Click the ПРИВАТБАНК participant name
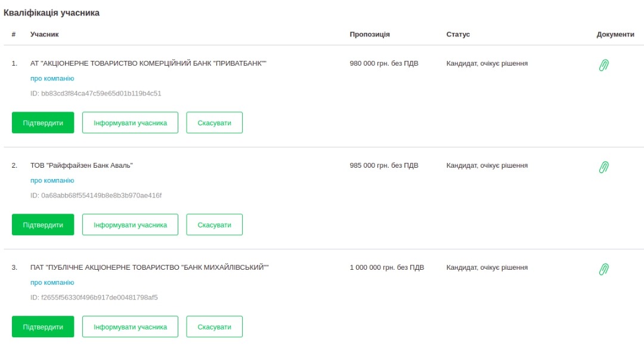644x345 pixels. tap(148, 63)
